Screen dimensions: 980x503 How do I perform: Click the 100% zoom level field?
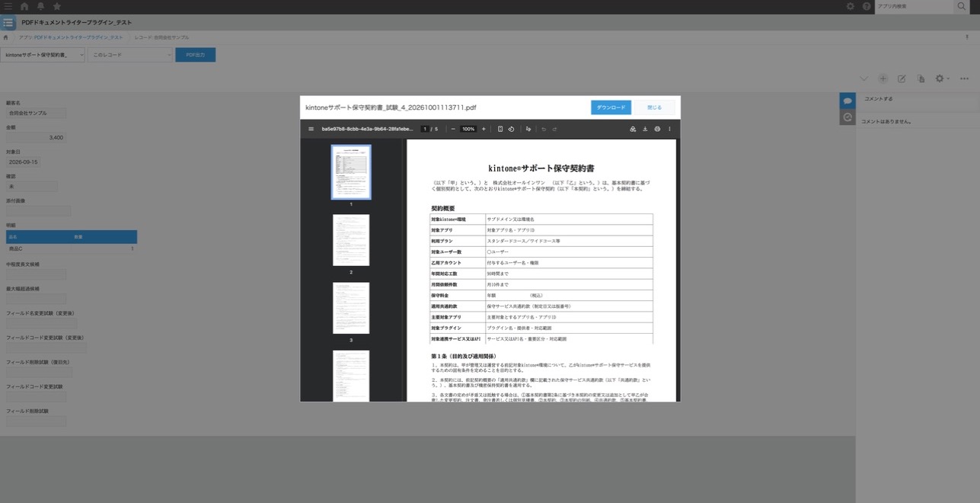pyautogui.click(x=468, y=129)
